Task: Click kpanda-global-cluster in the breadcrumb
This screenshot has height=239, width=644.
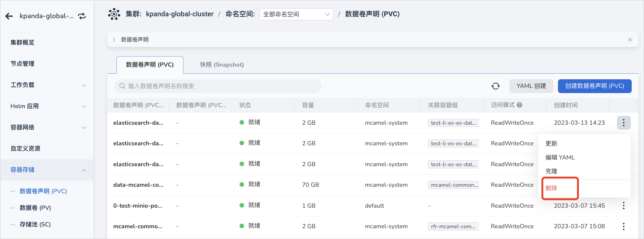Action: click(180, 14)
